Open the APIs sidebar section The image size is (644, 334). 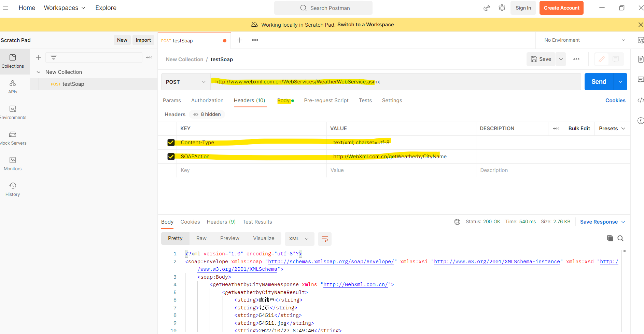click(13, 87)
